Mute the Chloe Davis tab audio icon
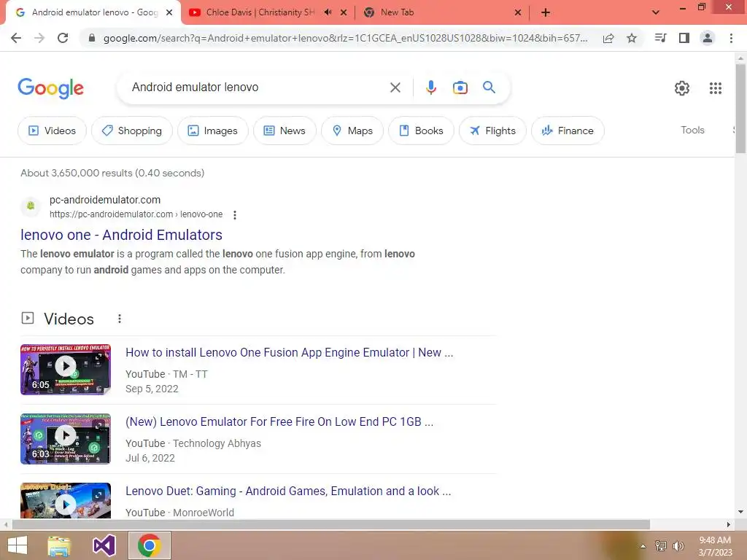This screenshot has width=747, height=560. click(x=328, y=12)
